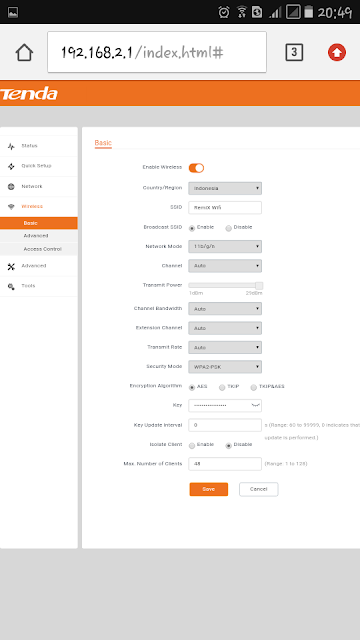Toggle the Enable Wireless switch
This screenshot has width=360, height=640.
click(x=196, y=168)
